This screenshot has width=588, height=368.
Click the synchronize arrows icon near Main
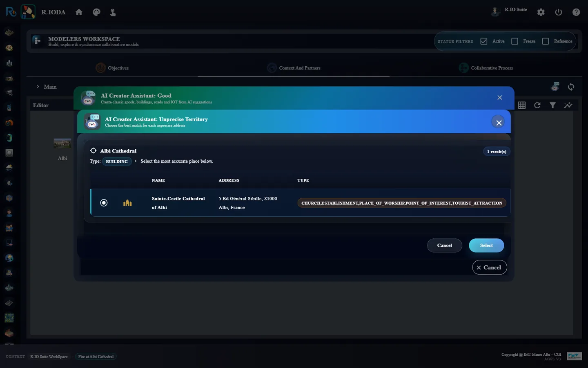click(571, 87)
